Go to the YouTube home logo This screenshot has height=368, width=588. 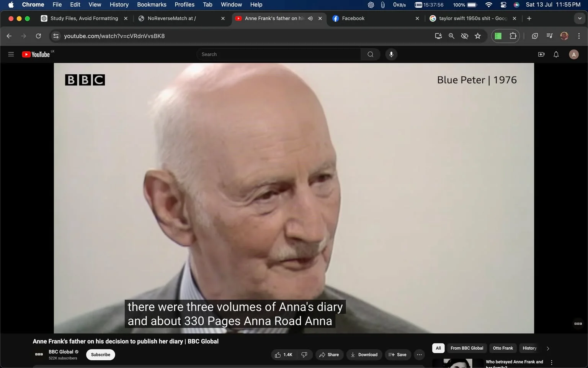[36, 54]
